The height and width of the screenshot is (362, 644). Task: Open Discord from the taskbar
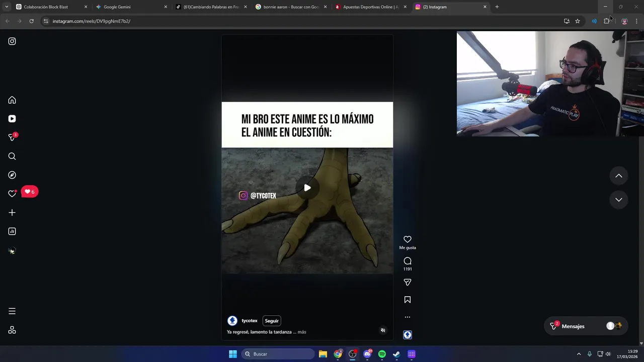pyautogui.click(x=367, y=354)
